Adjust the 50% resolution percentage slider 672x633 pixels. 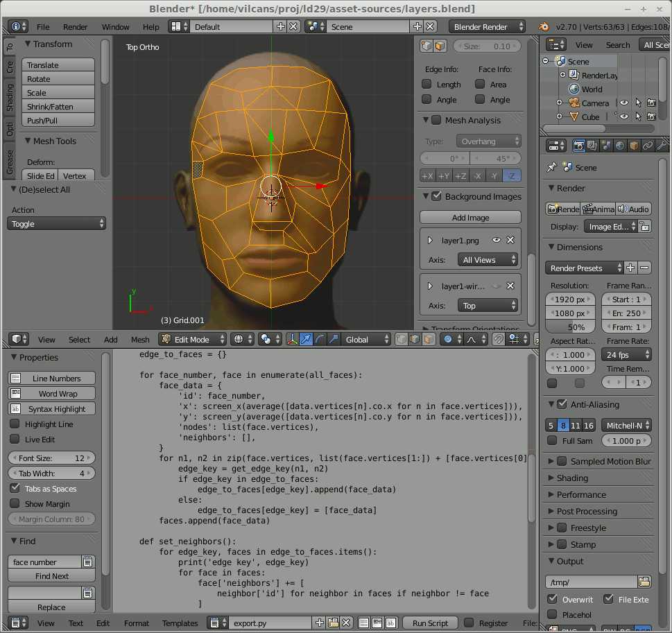(x=570, y=327)
